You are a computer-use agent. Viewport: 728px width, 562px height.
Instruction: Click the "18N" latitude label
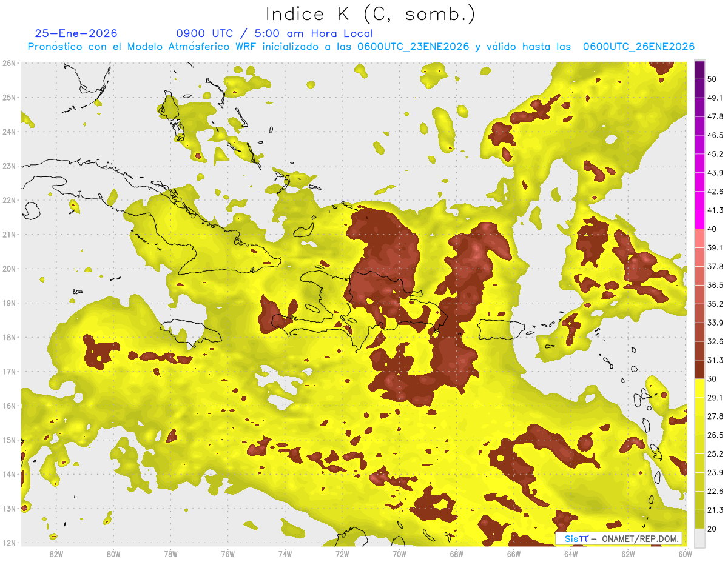(9, 337)
